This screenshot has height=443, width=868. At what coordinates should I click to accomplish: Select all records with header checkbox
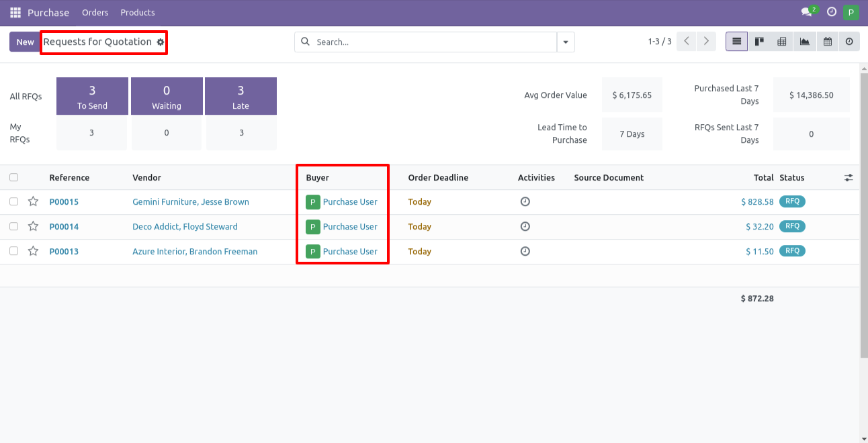point(13,177)
